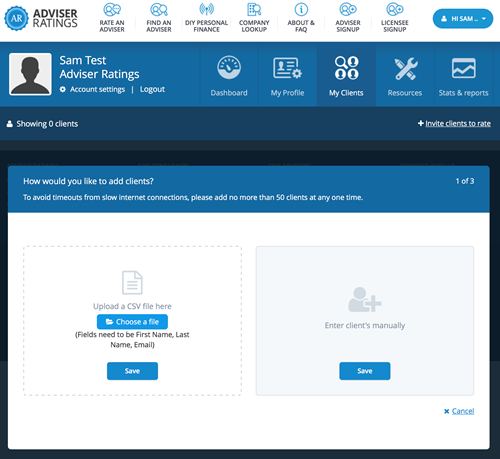Cancel the add clients dialog

click(459, 411)
